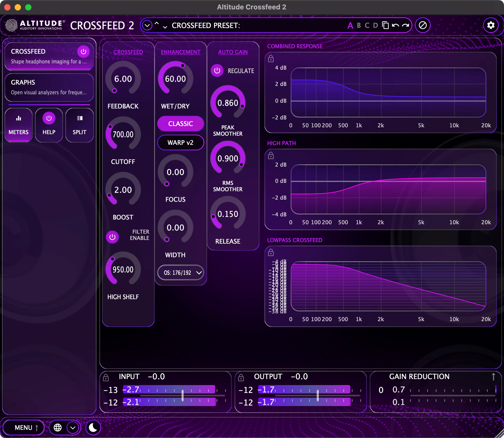Click the Enhancement section header link
The height and width of the screenshot is (438, 504).
click(x=180, y=52)
